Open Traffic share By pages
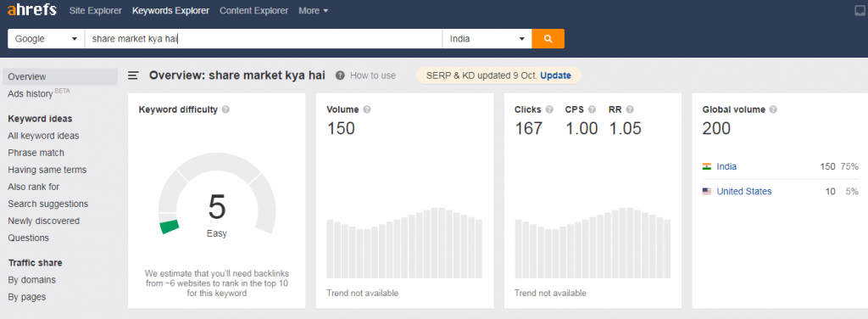868x319 pixels. click(26, 297)
